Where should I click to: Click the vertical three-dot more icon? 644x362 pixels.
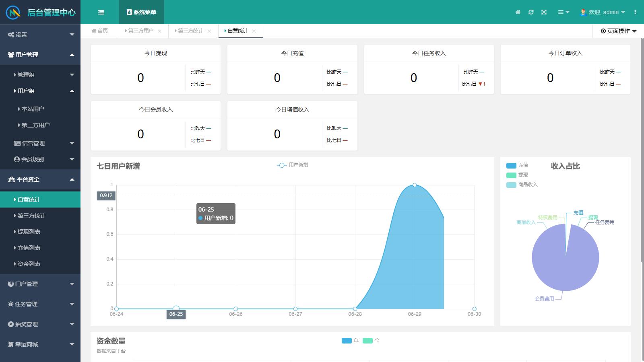tap(635, 12)
